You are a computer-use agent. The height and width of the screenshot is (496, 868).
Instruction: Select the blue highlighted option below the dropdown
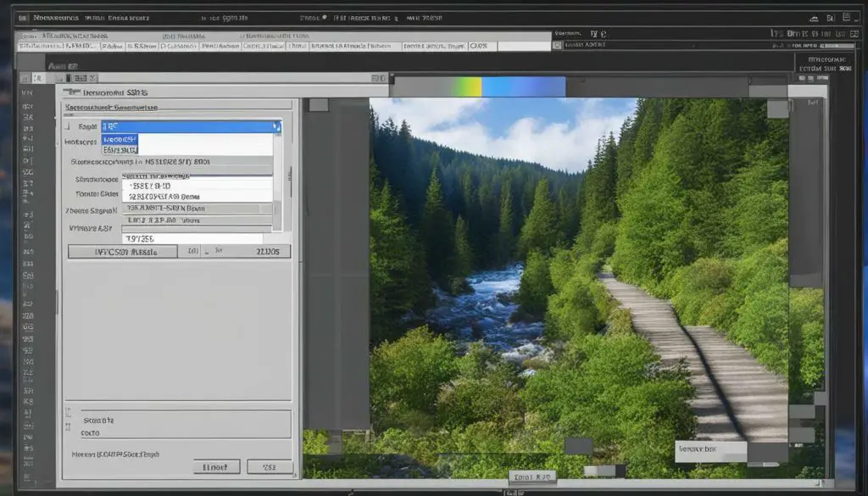tap(120, 140)
